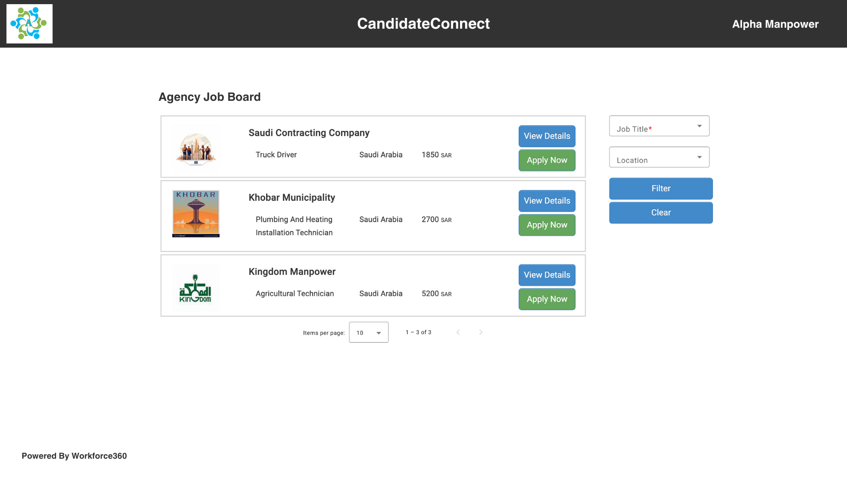Viewport: 847px width, 504px height.
Task: Click the Kingdom Manpower logo image
Action: pos(196,287)
